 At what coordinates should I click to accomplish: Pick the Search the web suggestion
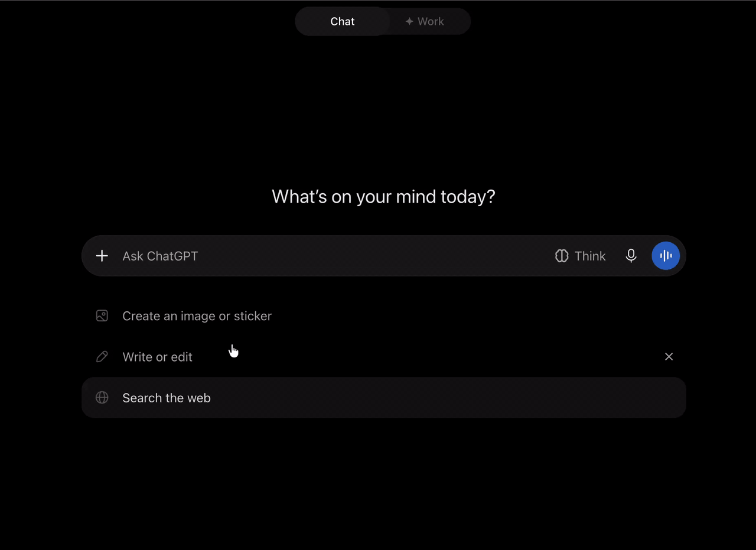(x=384, y=398)
